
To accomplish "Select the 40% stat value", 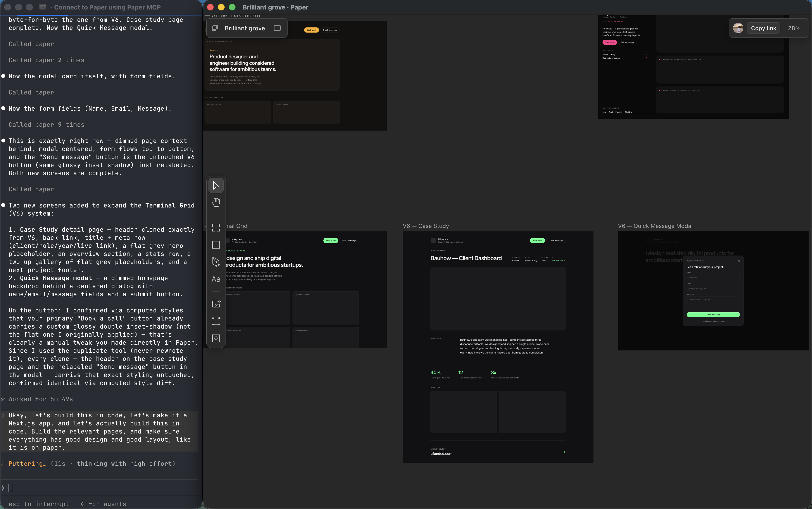I will tap(435, 372).
